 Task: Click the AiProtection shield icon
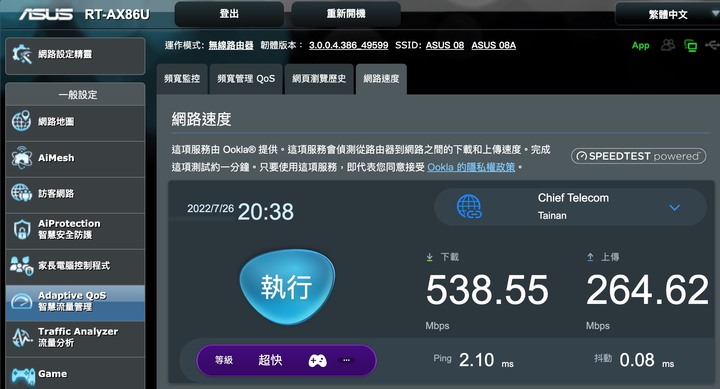tap(22, 229)
